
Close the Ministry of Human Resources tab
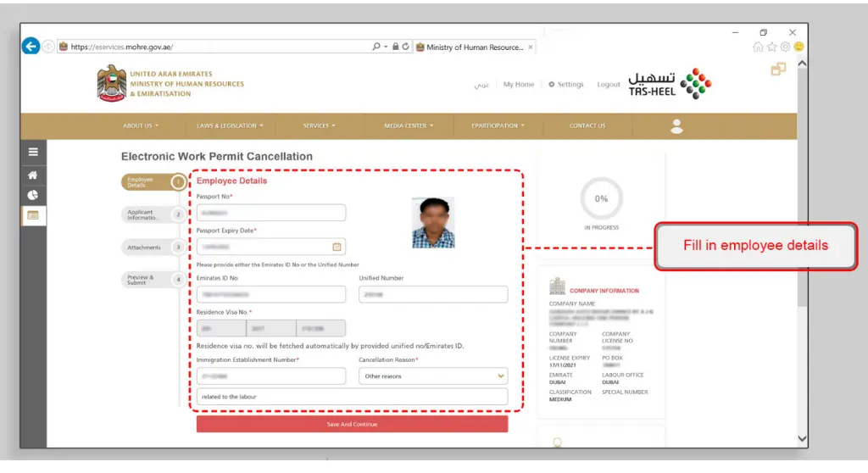tap(531, 47)
